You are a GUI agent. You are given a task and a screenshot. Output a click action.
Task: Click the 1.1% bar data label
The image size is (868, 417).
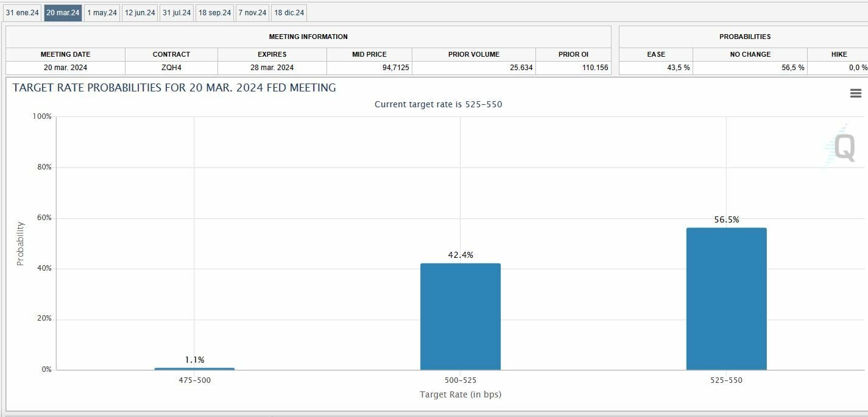pos(194,360)
